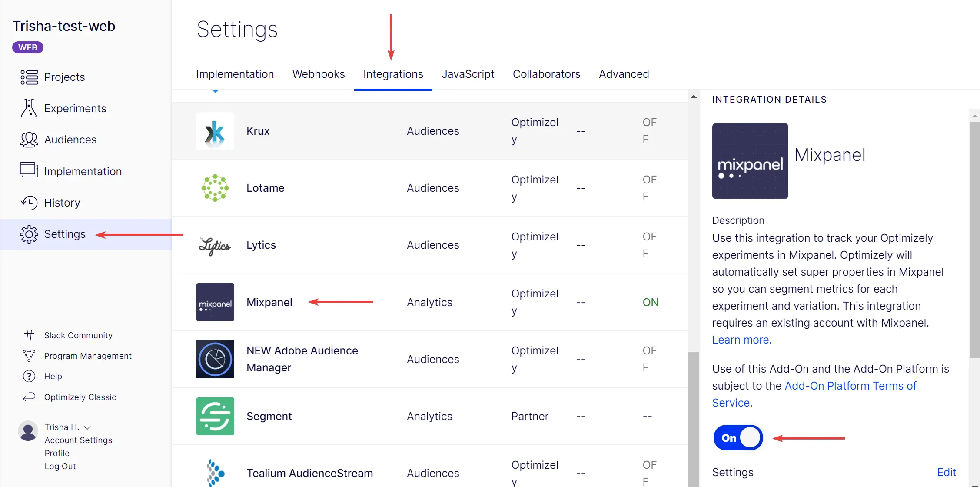The height and width of the screenshot is (487, 980).
Task: Click the Analytics category in the Mixpanel row
Action: point(429,302)
